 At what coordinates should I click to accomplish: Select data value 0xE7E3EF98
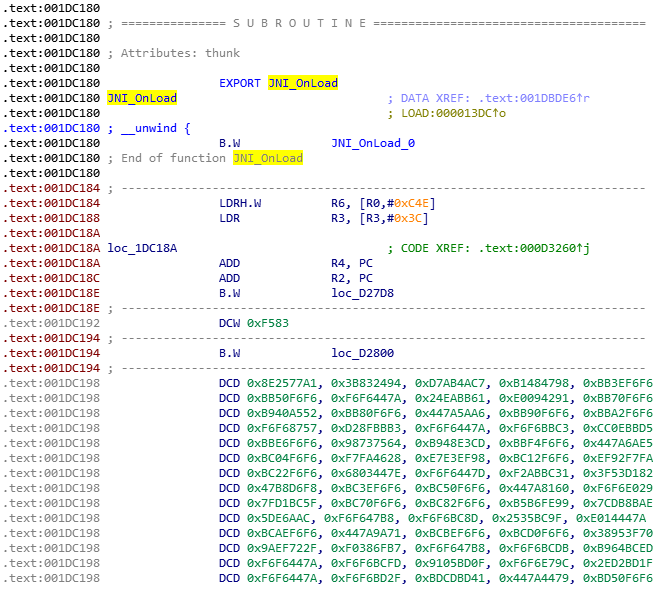450,458
